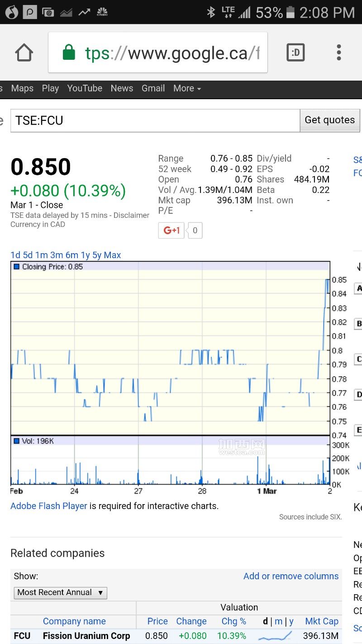This screenshot has width=362, height=644.
Task: Click the FCU sparkline chart thumbnail
Action: coord(275,636)
